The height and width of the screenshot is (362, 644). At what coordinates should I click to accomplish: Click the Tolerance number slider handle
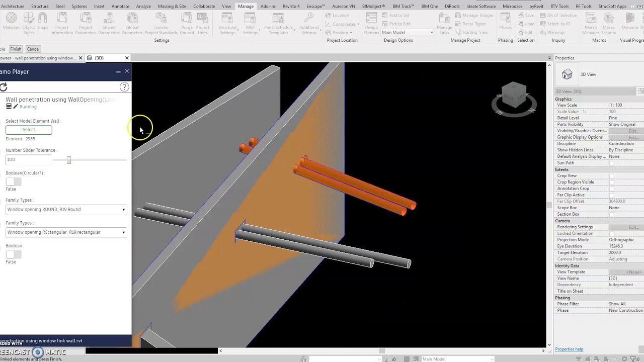[69, 160]
